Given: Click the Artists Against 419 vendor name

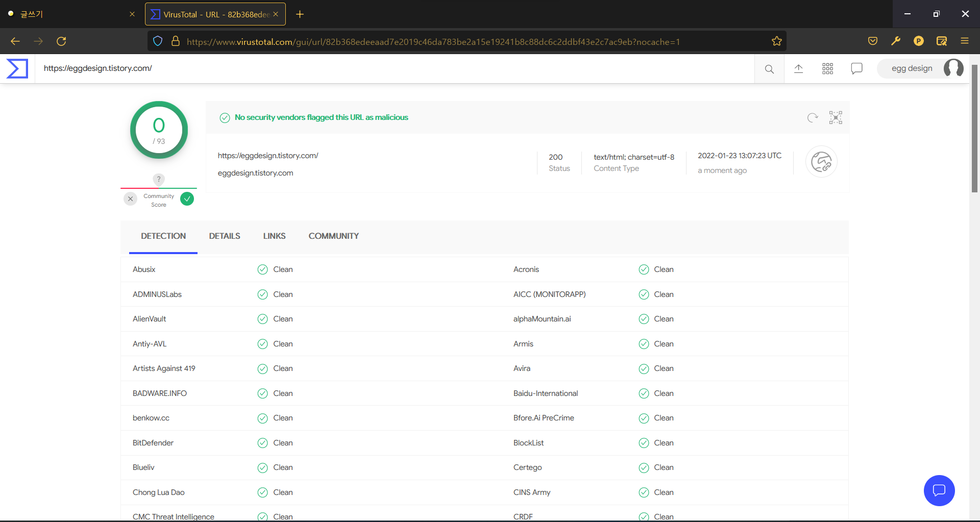Looking at the screenshot, I should [x=164, y=368].
